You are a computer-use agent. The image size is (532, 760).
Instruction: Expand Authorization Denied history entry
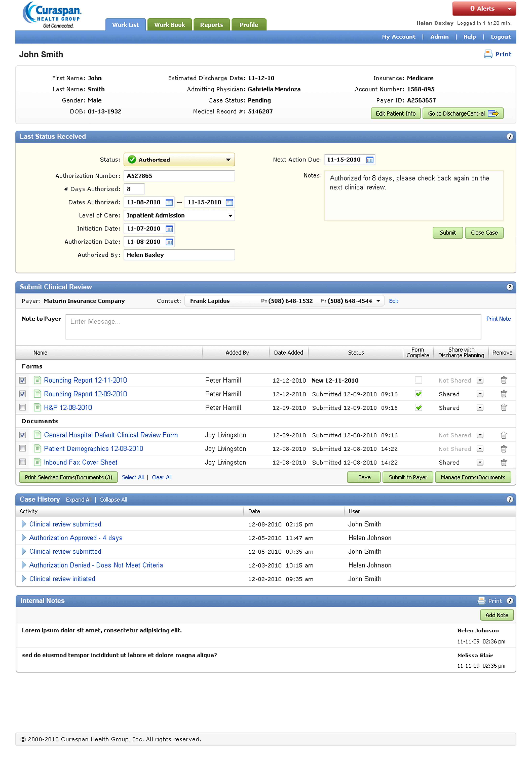click(24, 565)
